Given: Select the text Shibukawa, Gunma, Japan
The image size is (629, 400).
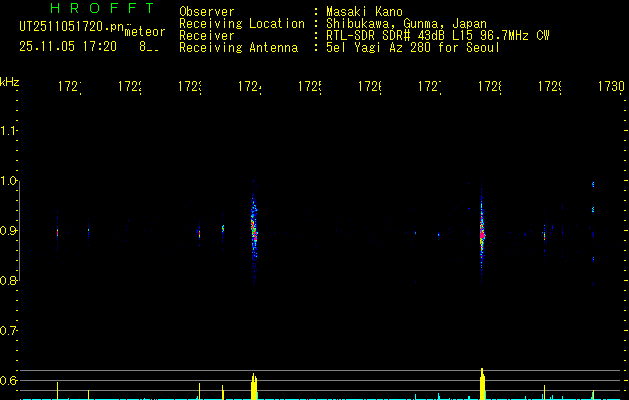Looking at the screenshot, I should pos(406,24).
